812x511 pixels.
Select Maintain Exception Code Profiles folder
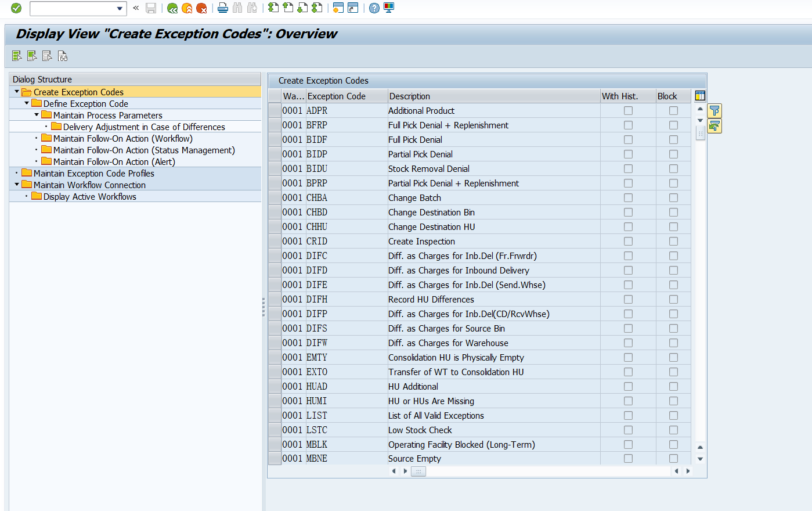[27, 172]
